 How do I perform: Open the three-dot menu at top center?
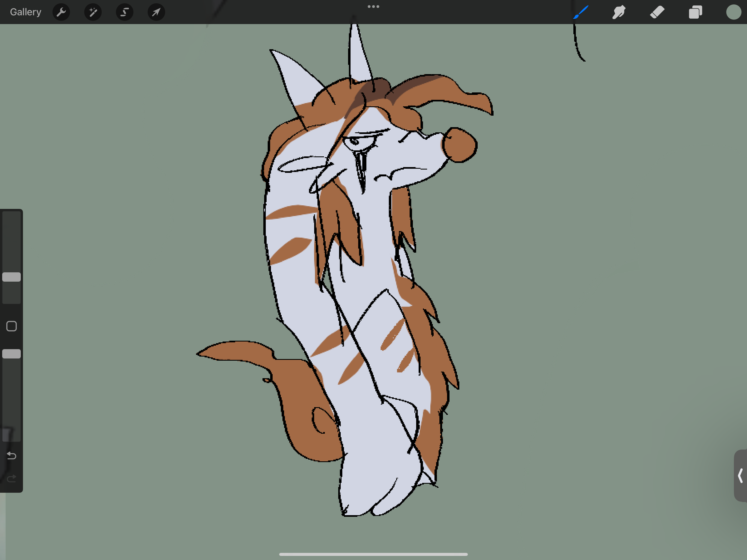point(373,6)
